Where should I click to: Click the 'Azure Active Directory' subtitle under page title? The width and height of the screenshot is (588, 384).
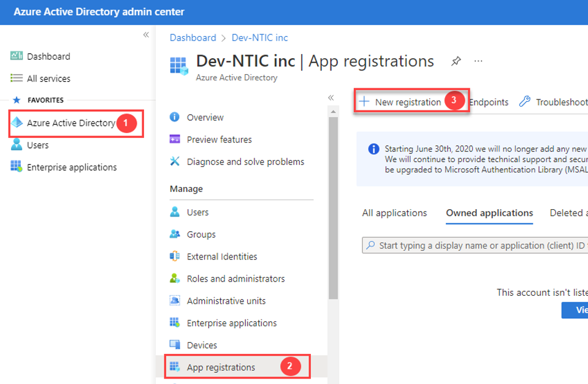[x=237, y=78]
